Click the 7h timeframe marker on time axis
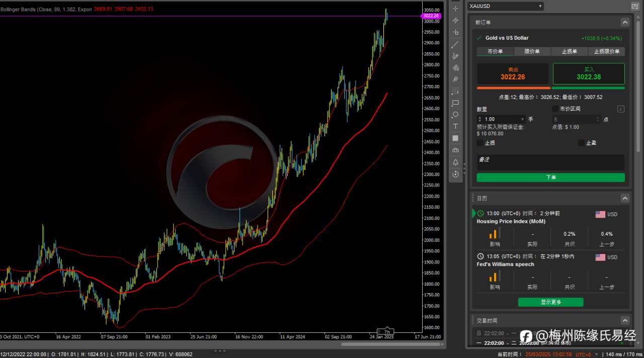 385,332
